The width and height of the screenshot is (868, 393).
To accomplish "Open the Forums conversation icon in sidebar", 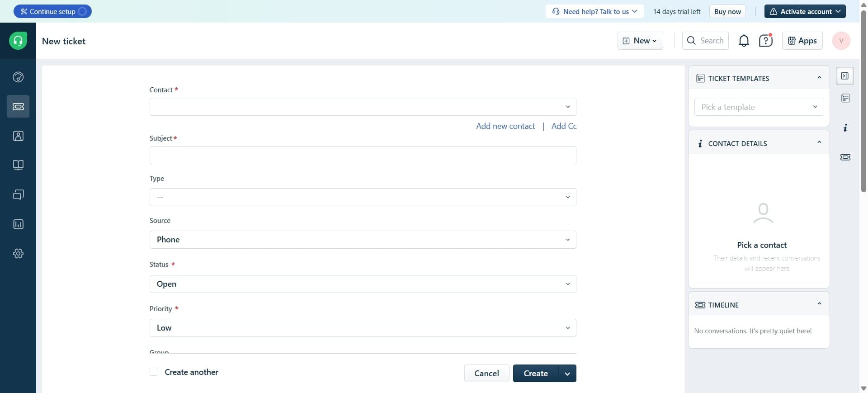I will pyautogui.click(x=18, y=194).
